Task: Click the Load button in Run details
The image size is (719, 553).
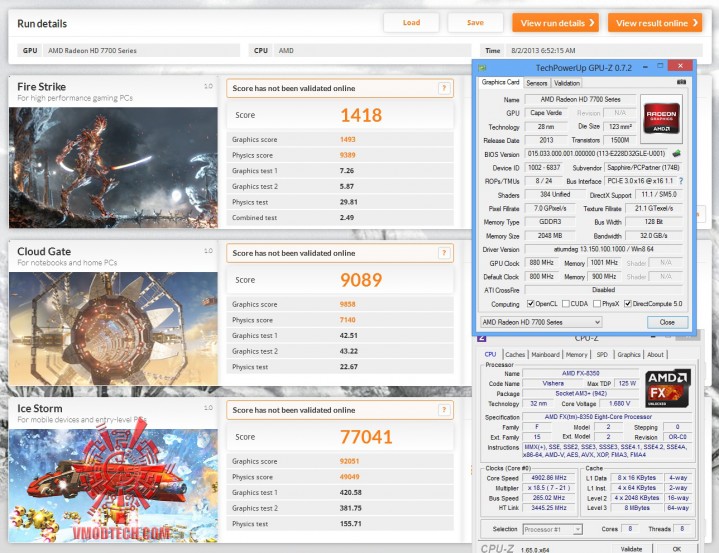Action: coord(411,22)
